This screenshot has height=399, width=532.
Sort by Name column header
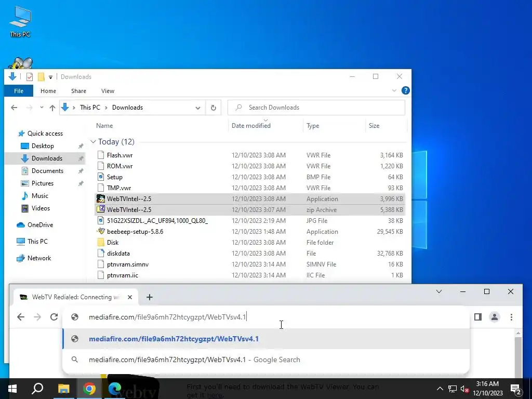104,126
